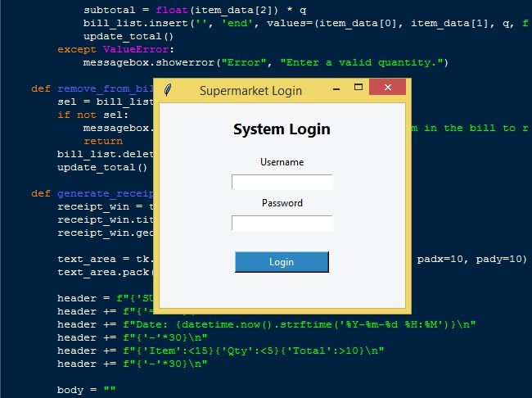Focus the Username input field
The width and height of the screenshot is (532, 398).
pos(282,182)
